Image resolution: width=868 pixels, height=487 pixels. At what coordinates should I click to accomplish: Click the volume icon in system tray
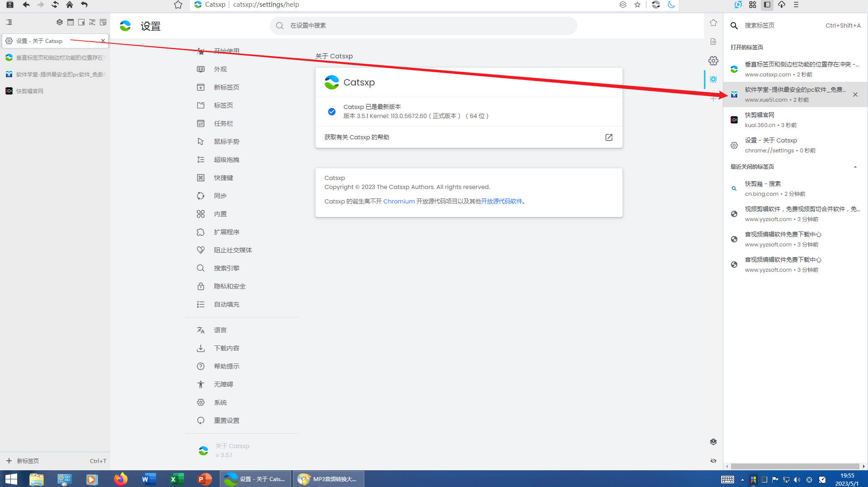coord(797,480)
